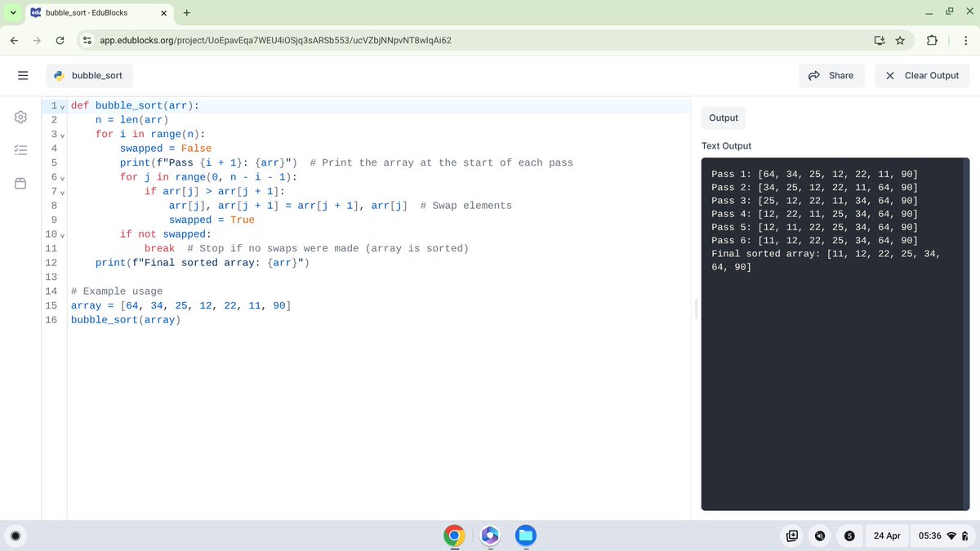Click code line 'array = [64, 34, 25...'
This screenshot has height=551, width=980.
181,305
